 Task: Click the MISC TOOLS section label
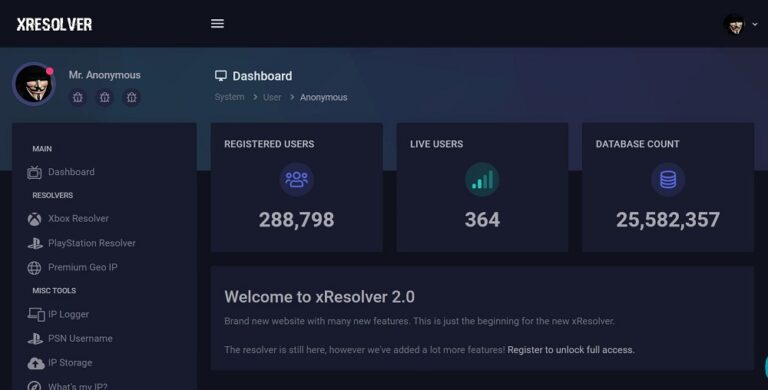coord(54,291)
